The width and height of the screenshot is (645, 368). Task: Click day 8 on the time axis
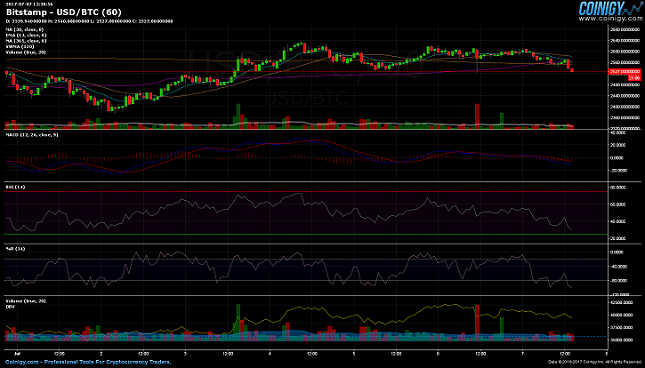(607, 353)
